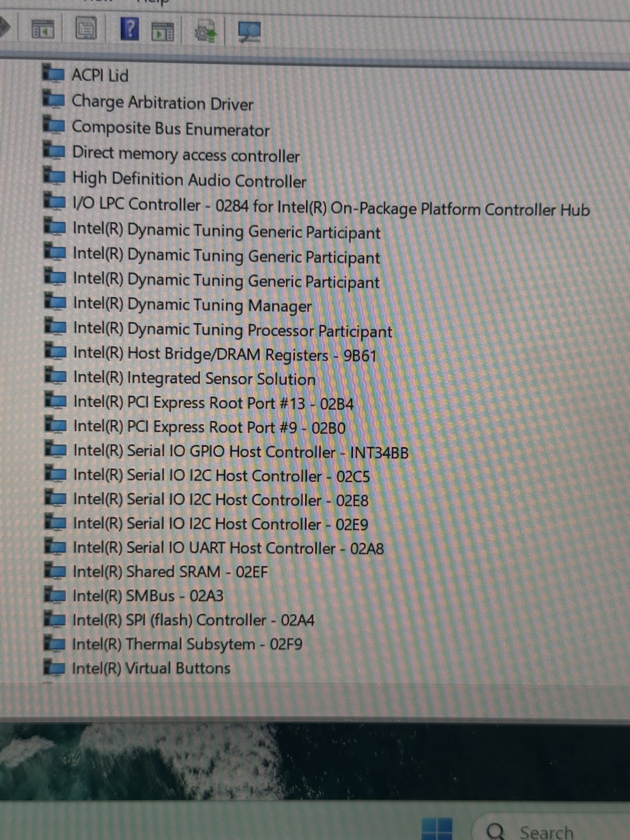Select Serial IO I2C Host Controller - 02E9
Viewport: 630px width, 840px height.
(220, 524)
